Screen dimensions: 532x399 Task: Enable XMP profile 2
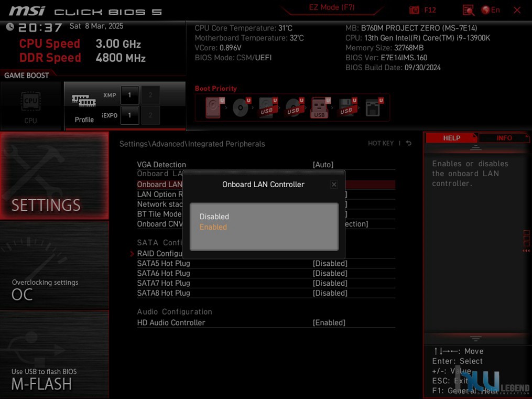point(150,95)
